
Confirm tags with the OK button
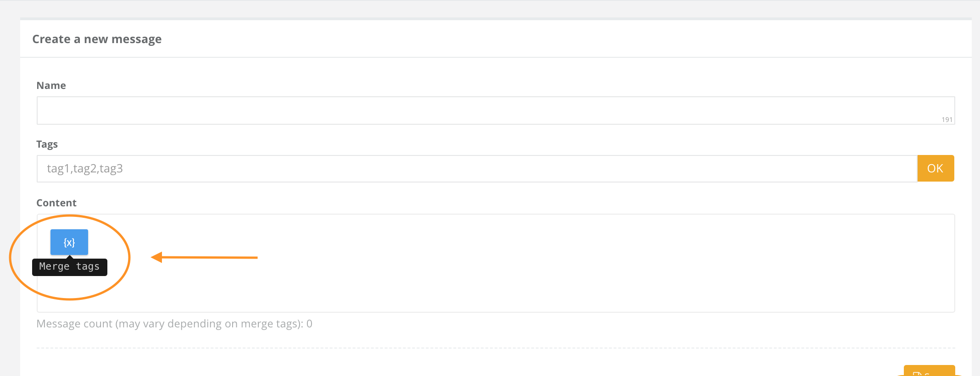point(935,168)
